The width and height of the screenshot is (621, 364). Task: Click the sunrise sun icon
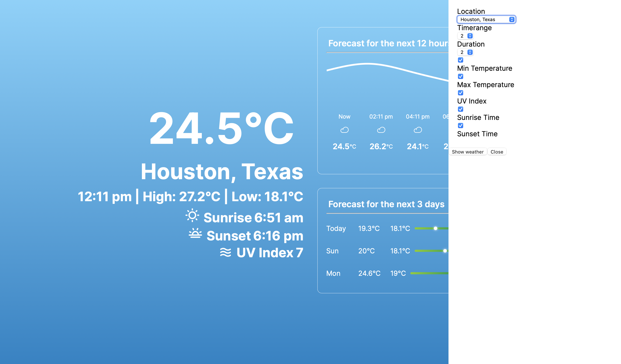coord(192,216)
